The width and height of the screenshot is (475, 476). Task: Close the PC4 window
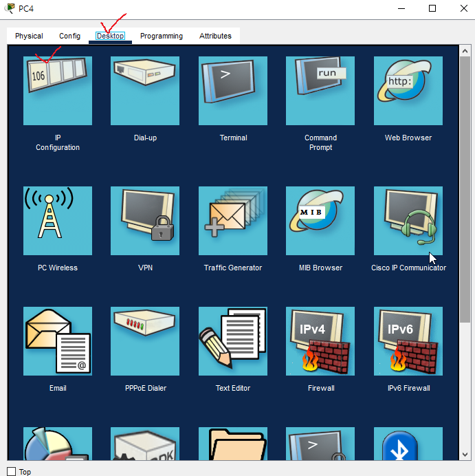463,8
